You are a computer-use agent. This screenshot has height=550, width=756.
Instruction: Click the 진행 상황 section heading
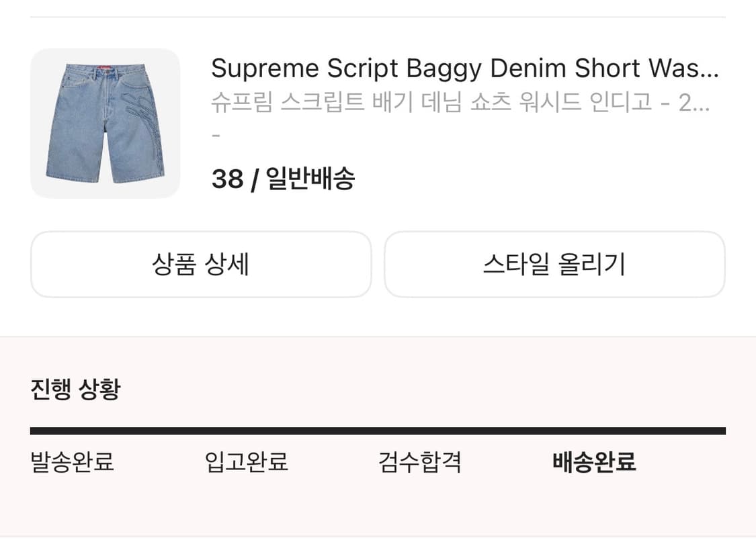75,389
